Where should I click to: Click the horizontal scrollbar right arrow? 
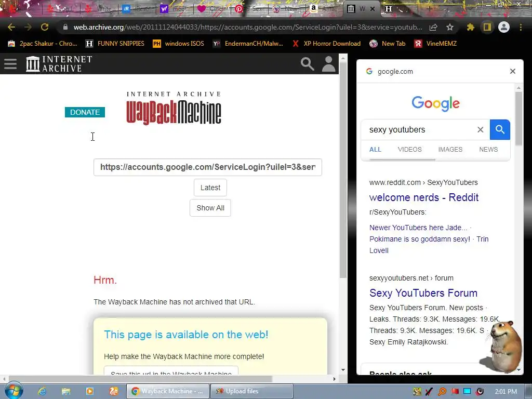pos(335,379)
